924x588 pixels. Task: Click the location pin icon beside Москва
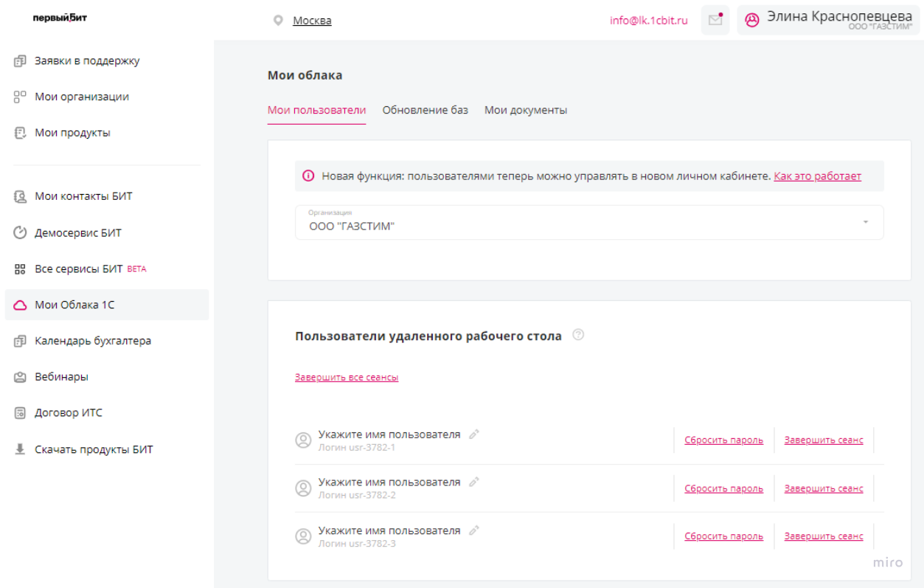click(278, 21)
